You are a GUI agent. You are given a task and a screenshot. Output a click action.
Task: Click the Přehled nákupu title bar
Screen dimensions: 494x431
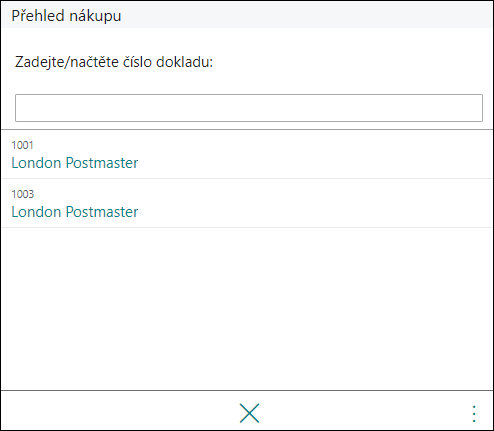tap(247, 15)
